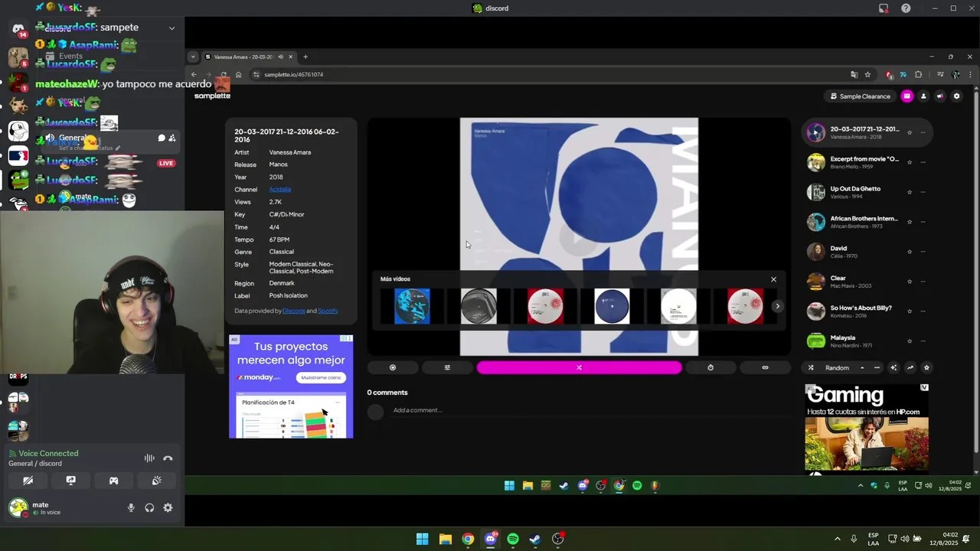The width and height of the screenshot is (980, 551).
Task: Open more options for Clear track
Action: (x=923, y=282)
